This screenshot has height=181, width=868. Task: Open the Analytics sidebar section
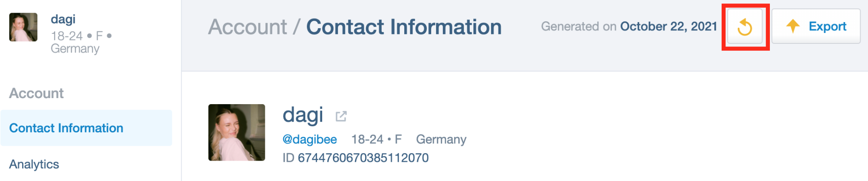(x=34, y=164)
